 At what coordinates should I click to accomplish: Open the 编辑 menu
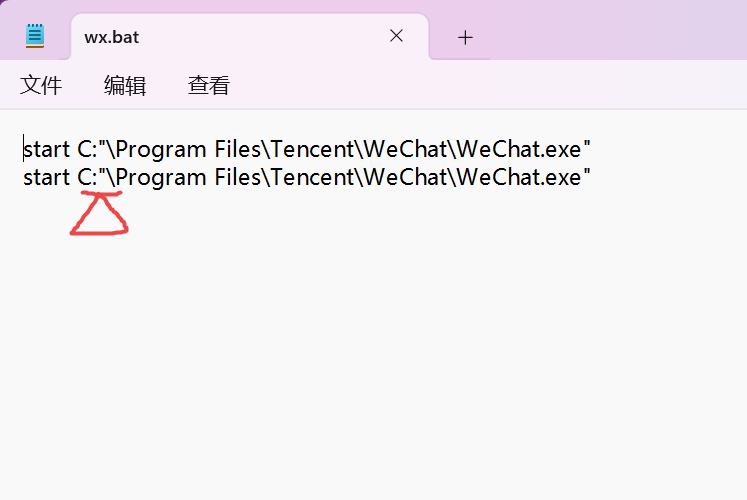point(125,86)
